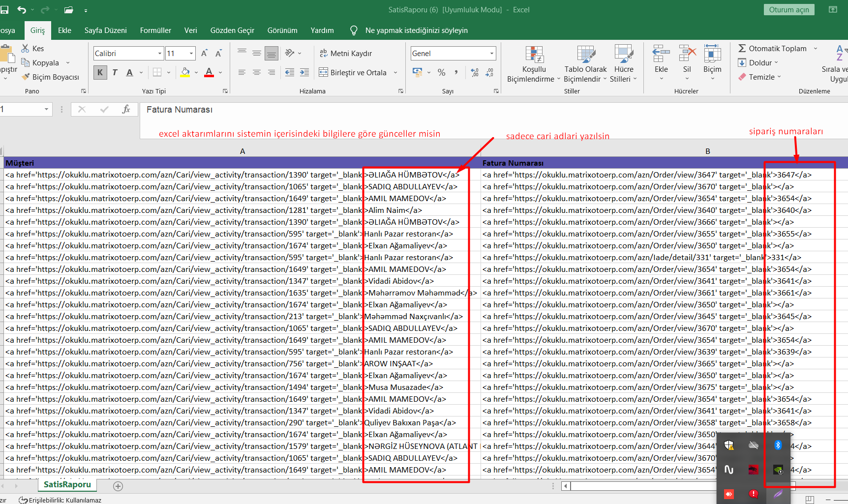Toggle Metni Kaydır wrap text
The height and width of the screenshot is (504, 848).
346,53
